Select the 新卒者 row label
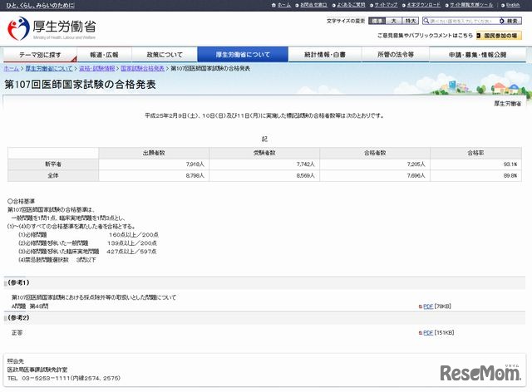The width and height of the screenshot is (532, 392). [x=53, y=164]
